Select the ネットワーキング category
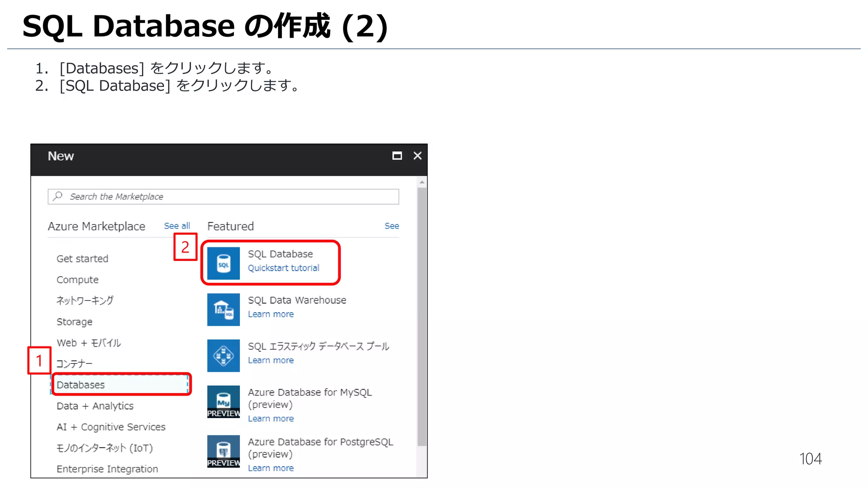Image resolution: width=868 pixels, height=488 pixels. [x=85, y=300]
